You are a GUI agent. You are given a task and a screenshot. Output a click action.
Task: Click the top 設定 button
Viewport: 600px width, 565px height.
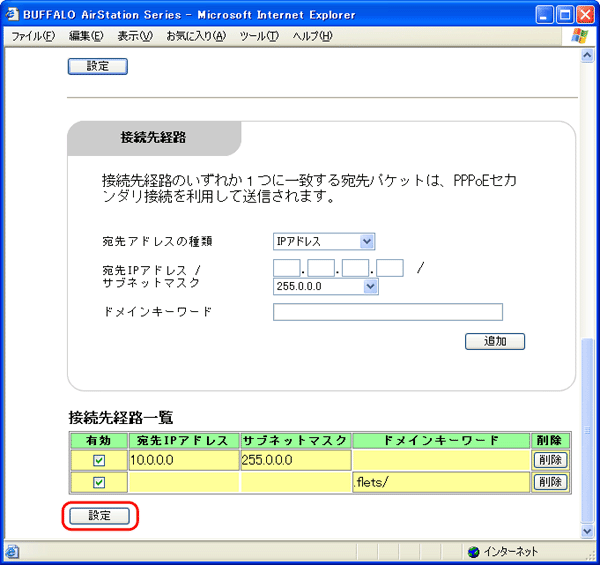(x=98, y=66)
